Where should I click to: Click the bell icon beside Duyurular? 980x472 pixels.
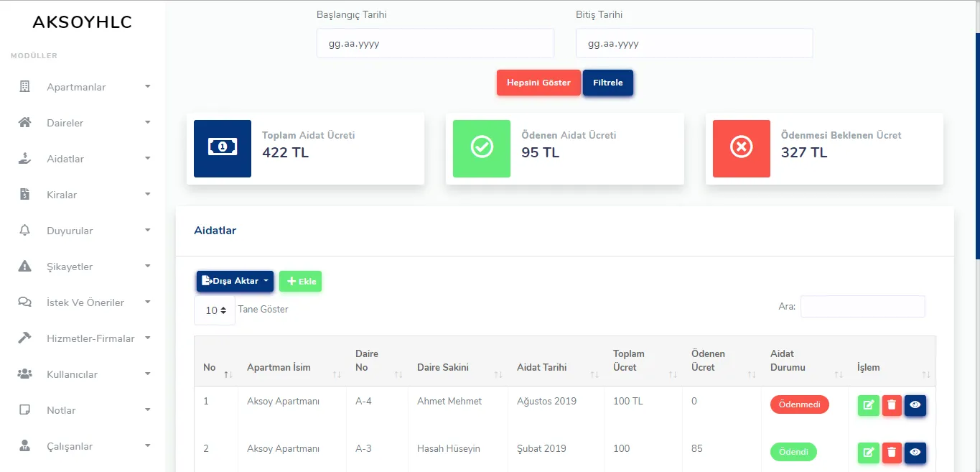pyautogui.click(x=24, y=231)
